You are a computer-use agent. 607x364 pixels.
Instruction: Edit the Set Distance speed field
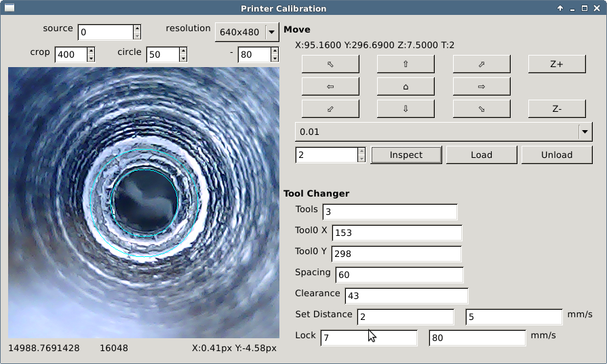pyautogui.click(x=514, y=317)
